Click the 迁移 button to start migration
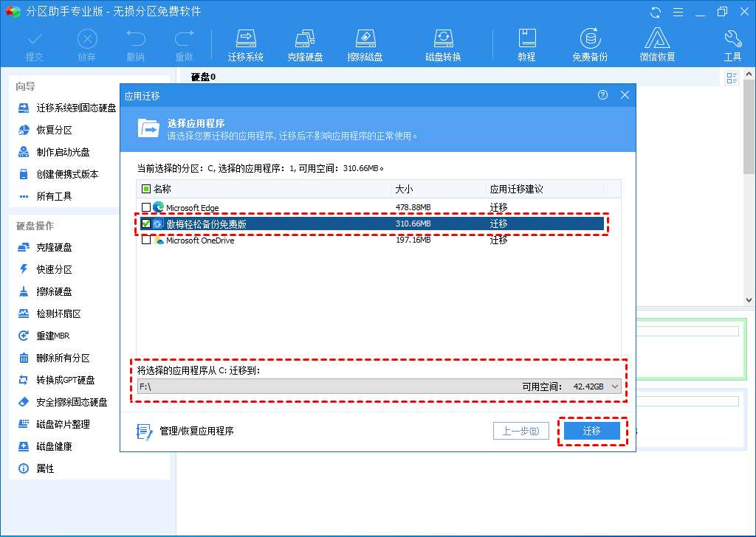The width and height of the screenshot is (756, 537). pos(592,430)
